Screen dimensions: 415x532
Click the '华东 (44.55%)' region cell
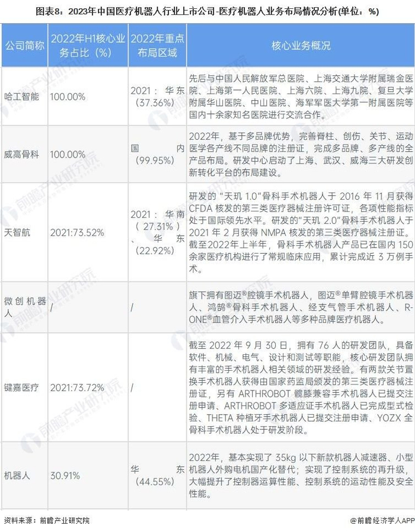(x=158, y=476)
